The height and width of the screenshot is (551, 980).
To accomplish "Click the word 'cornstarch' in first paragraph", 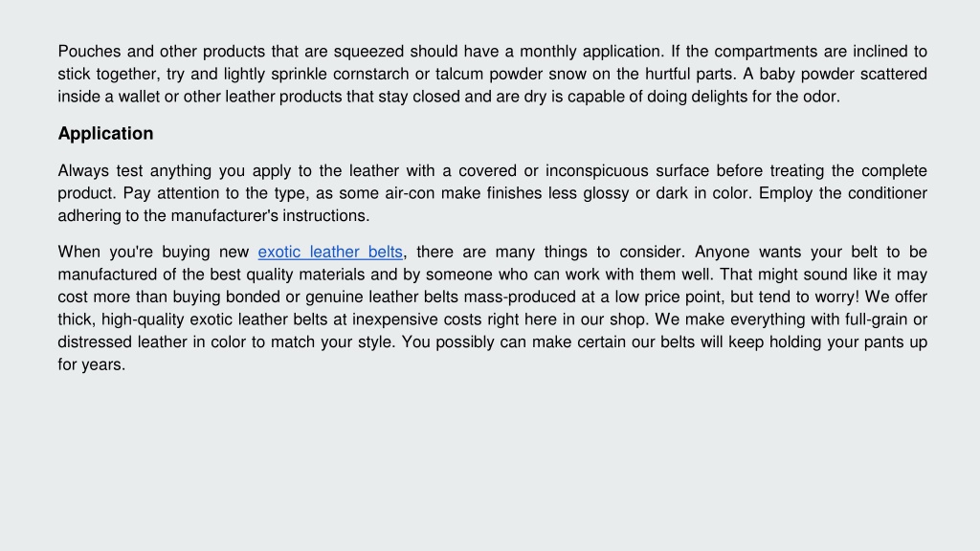I will 370,75.
